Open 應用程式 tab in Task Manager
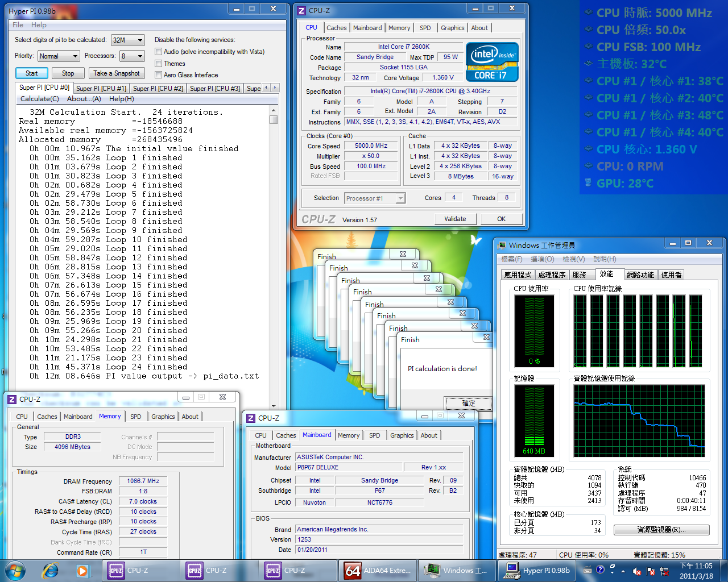 pos(518,275)
